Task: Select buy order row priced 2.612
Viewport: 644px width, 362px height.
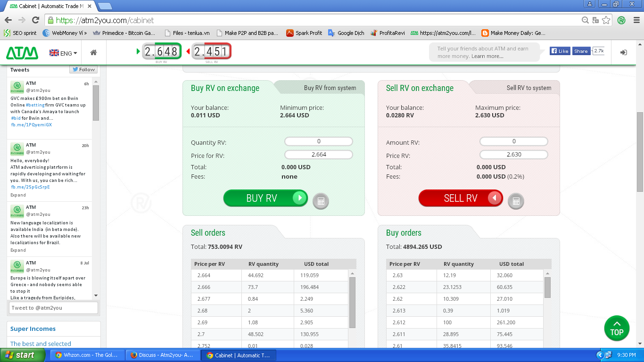Action: tap(465, 322)
